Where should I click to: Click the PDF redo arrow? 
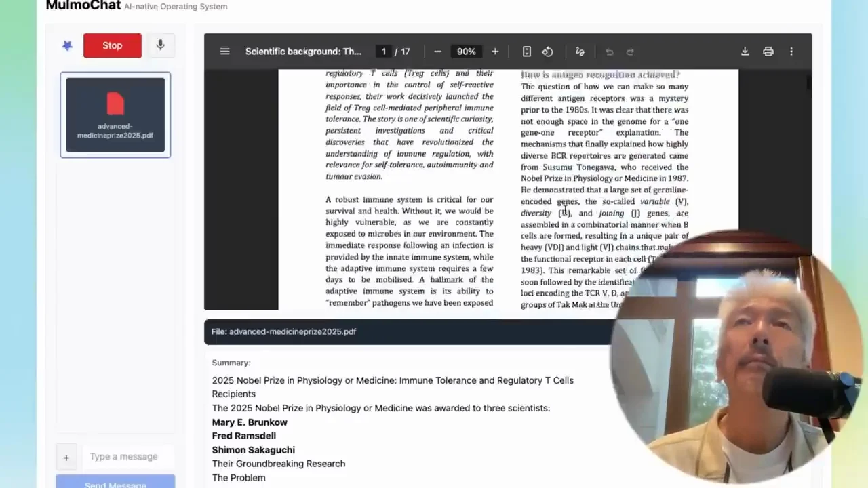tap(630, 52)
